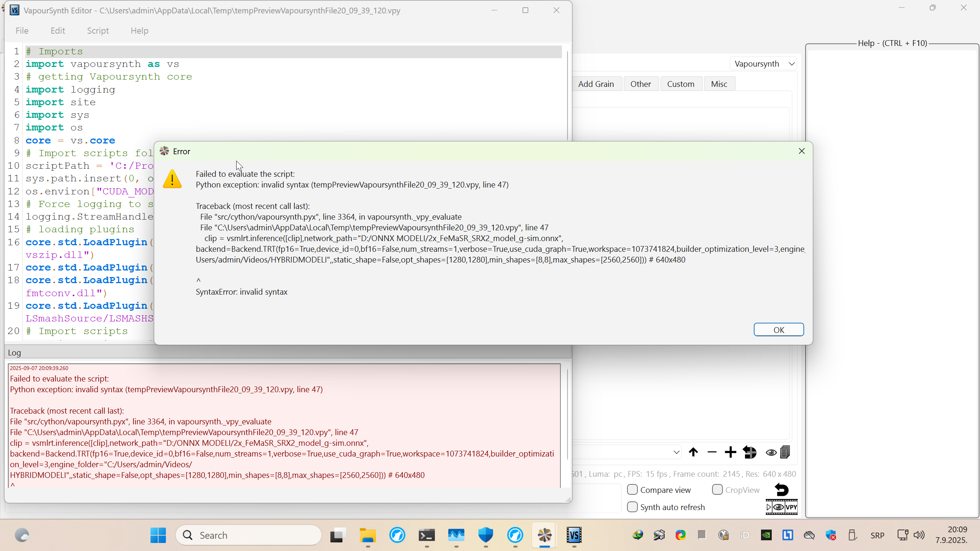Click the taskbar Search box

(249, 535)
